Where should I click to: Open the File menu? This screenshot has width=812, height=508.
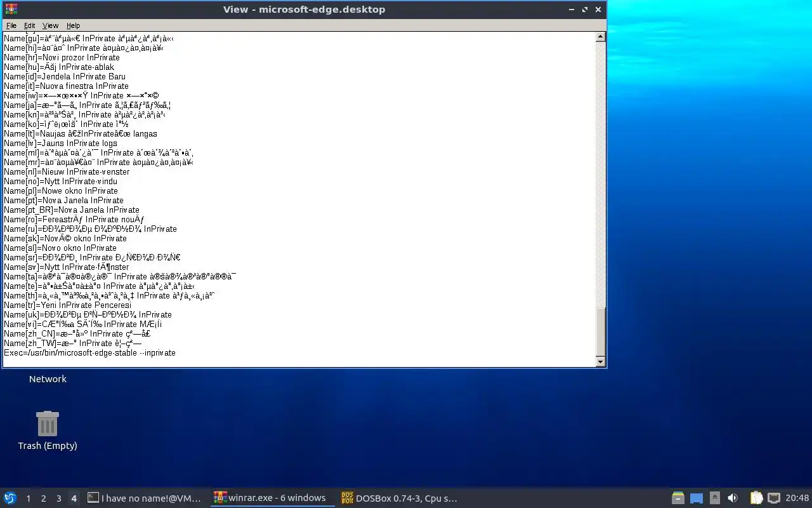click(x=11, y=25)
